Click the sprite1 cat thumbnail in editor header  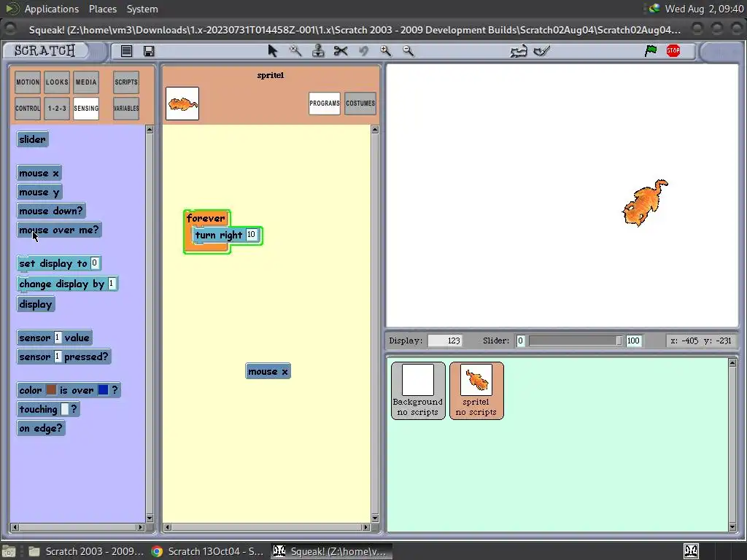pyautogui.click(x=182, y=104)
